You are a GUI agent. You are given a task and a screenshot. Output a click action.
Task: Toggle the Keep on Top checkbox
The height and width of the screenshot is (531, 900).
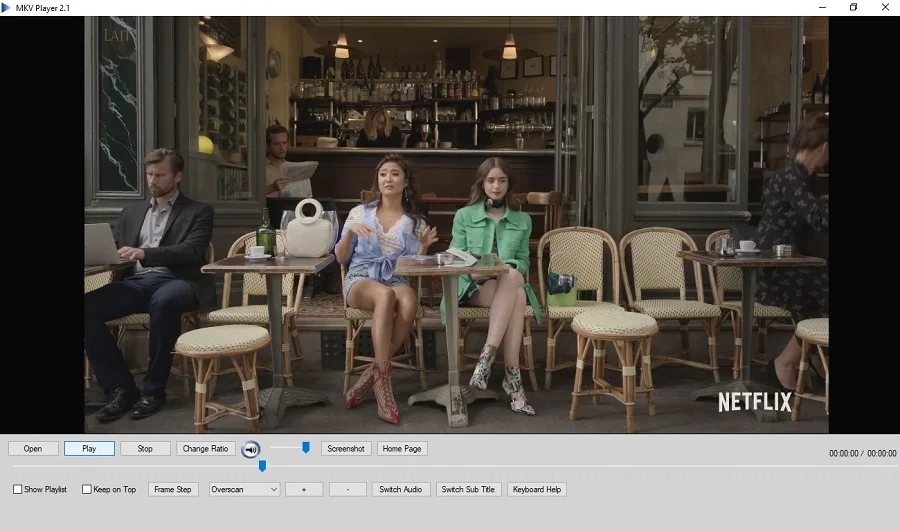87,489
